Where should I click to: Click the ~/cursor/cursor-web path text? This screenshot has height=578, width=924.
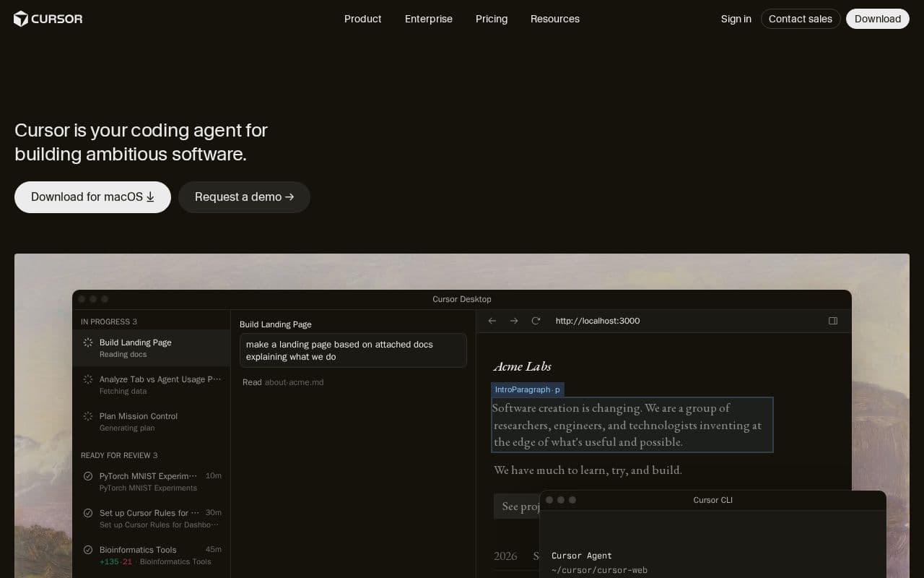click(x=599, y=570)
